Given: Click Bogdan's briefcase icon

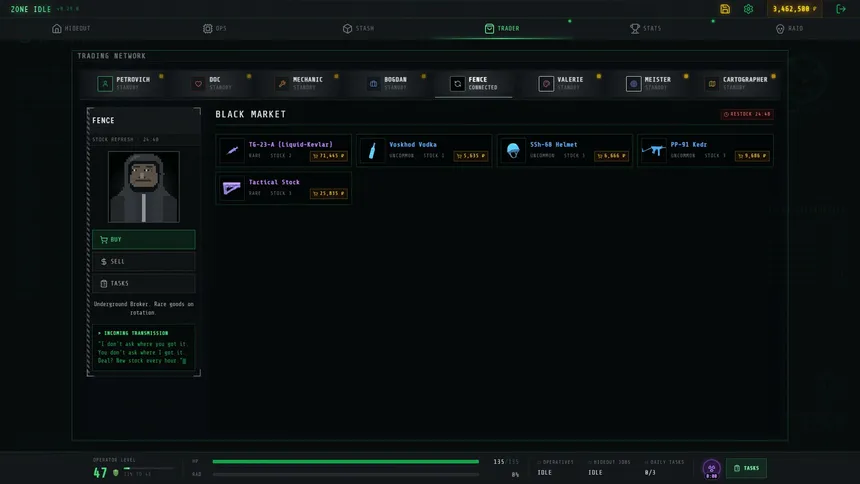Looking at the screenshot, I should (x=374, y=84).
